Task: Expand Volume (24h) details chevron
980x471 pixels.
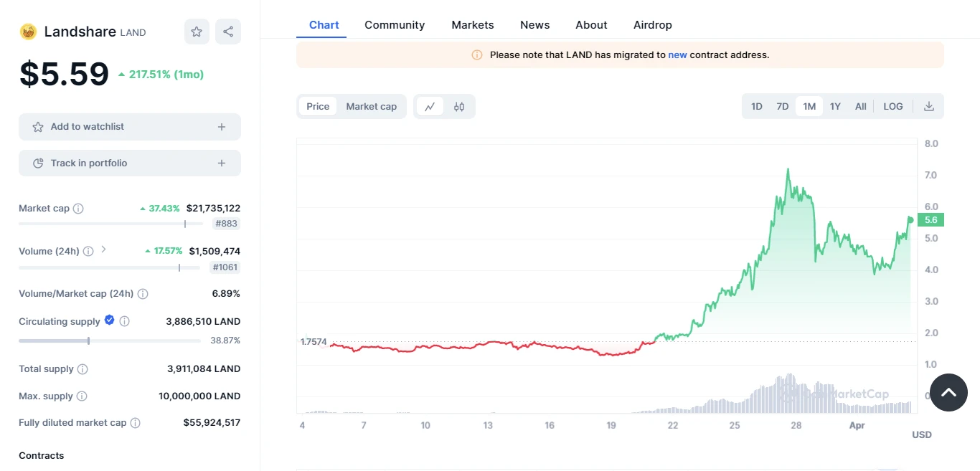Action: point(103,249)
